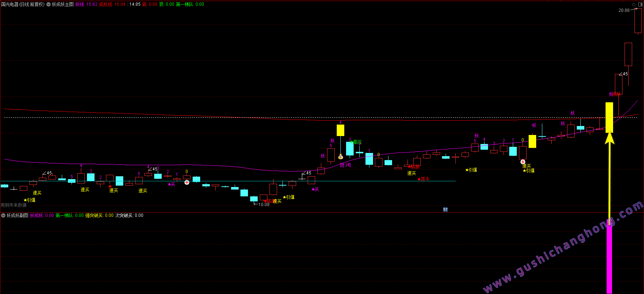
Task: Click the 妖线: 15.82 value
Action: (86, 4)
